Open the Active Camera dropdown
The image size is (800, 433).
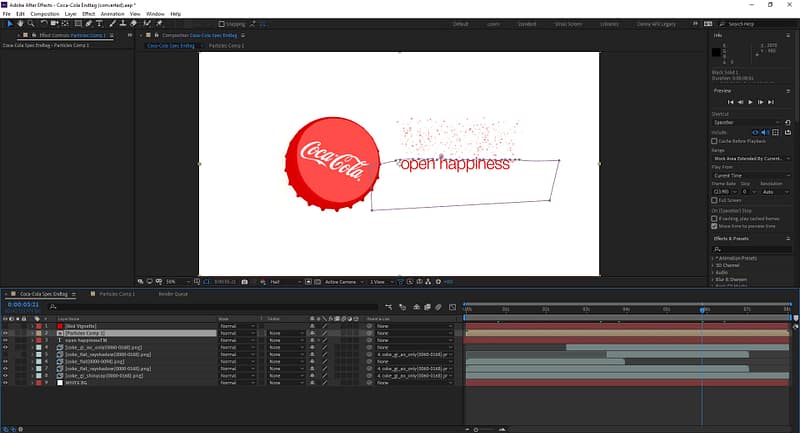click(x=344, y=282)
